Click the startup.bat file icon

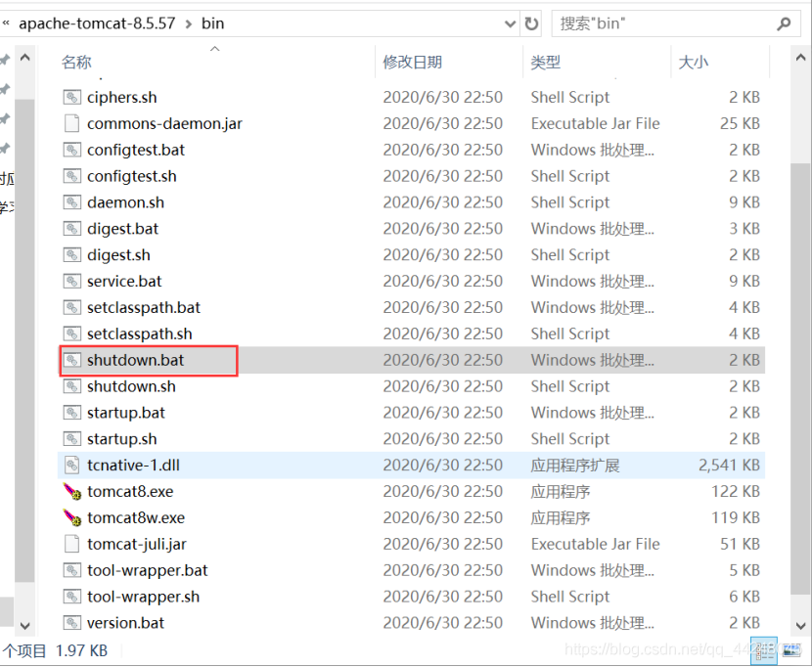[72, 413]
